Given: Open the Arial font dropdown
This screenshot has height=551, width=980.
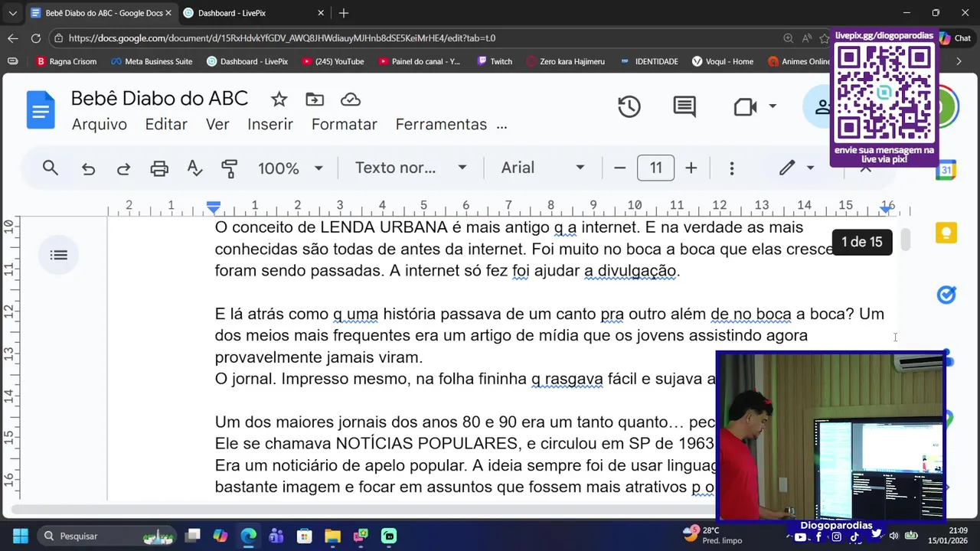Looking at the screenshot, I should [543, 168].
